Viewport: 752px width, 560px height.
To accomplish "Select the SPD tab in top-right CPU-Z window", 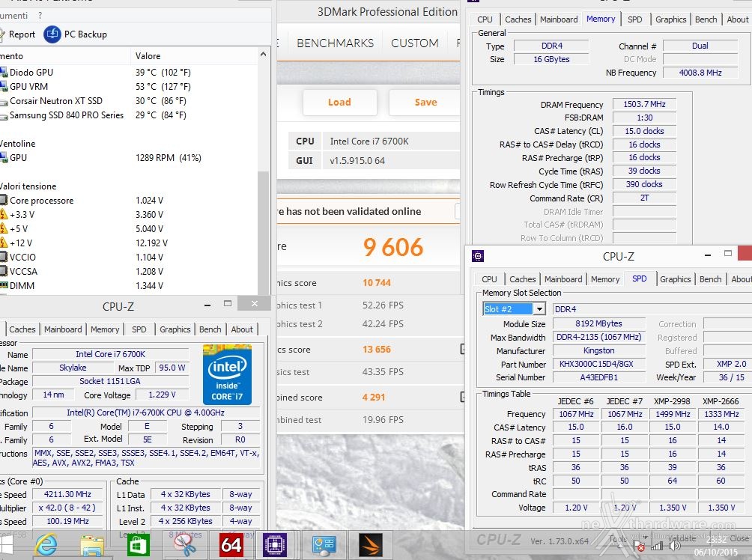I will click(634, 19).
